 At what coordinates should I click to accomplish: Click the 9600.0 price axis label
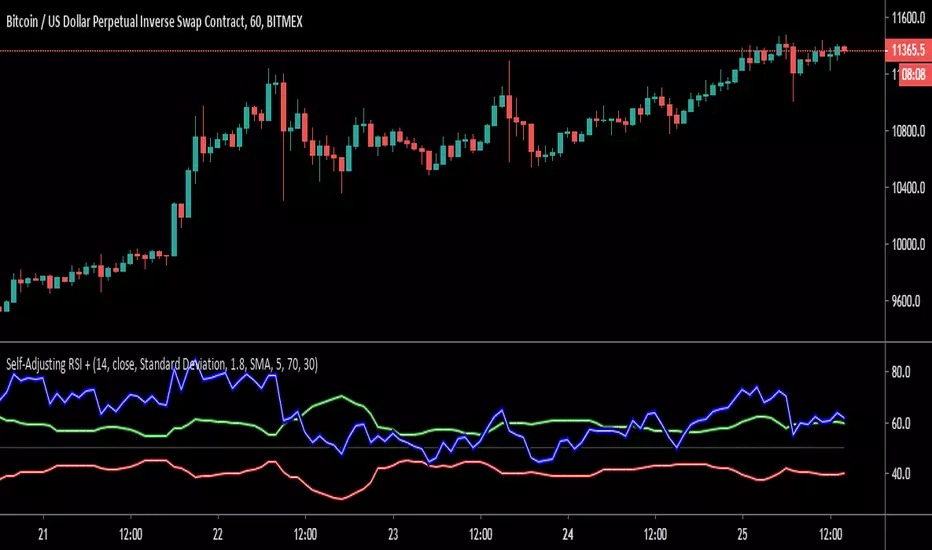906,301
